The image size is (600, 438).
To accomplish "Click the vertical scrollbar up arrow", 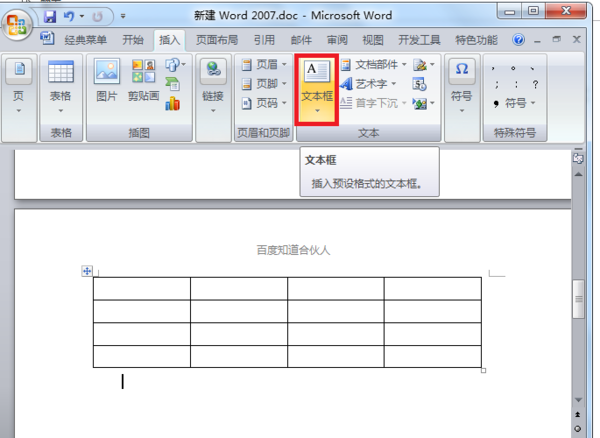I will point(579,174).
